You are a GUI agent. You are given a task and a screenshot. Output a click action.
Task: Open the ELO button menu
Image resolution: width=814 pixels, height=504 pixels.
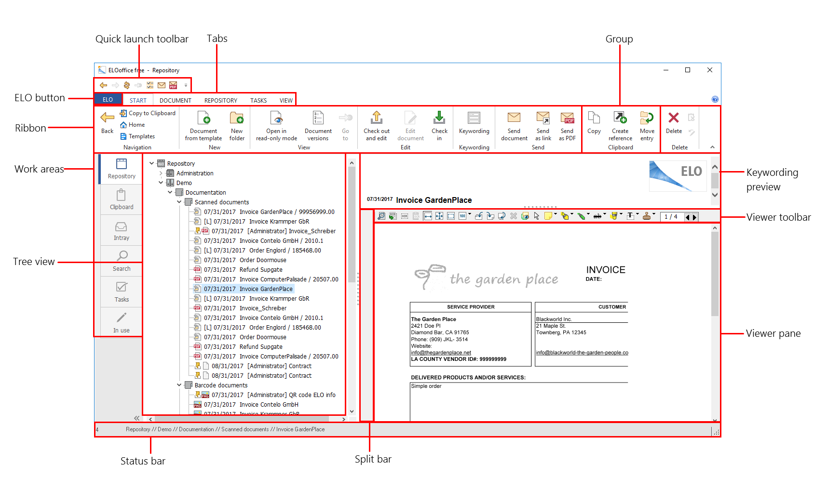(x=108, y=100)
